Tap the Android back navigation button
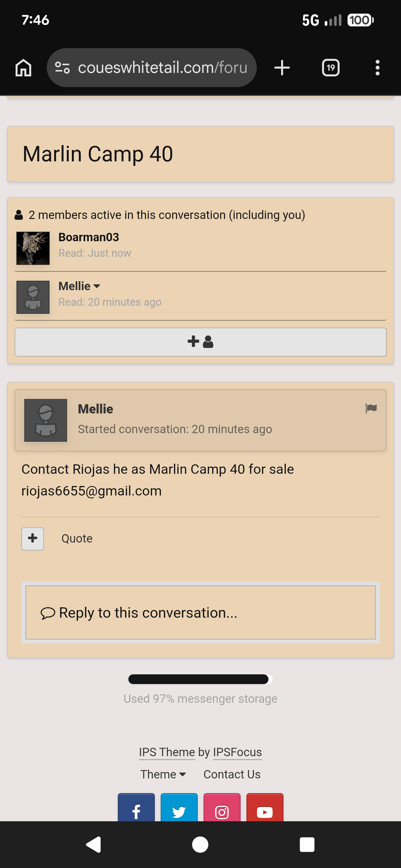Image resolution: width=401 pixels, height=868 pixels. pyautogui.click(x=94, y=844)
